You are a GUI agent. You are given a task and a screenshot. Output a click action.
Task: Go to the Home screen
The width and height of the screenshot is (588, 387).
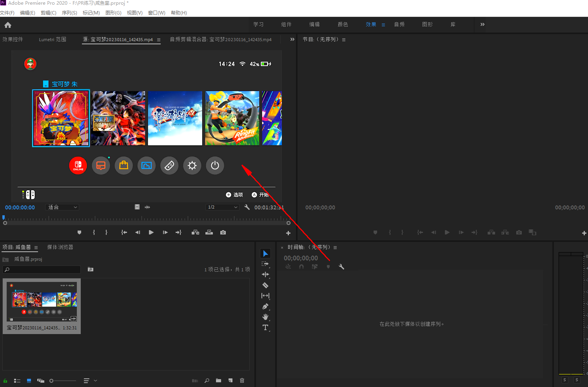pyautogui.click(x=8, y=25)
